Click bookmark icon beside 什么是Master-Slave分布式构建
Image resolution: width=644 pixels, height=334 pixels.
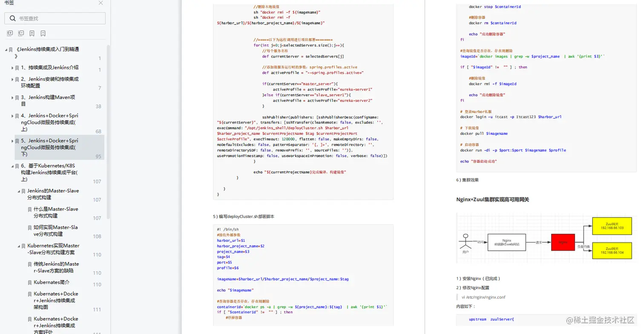click(30, 210)
